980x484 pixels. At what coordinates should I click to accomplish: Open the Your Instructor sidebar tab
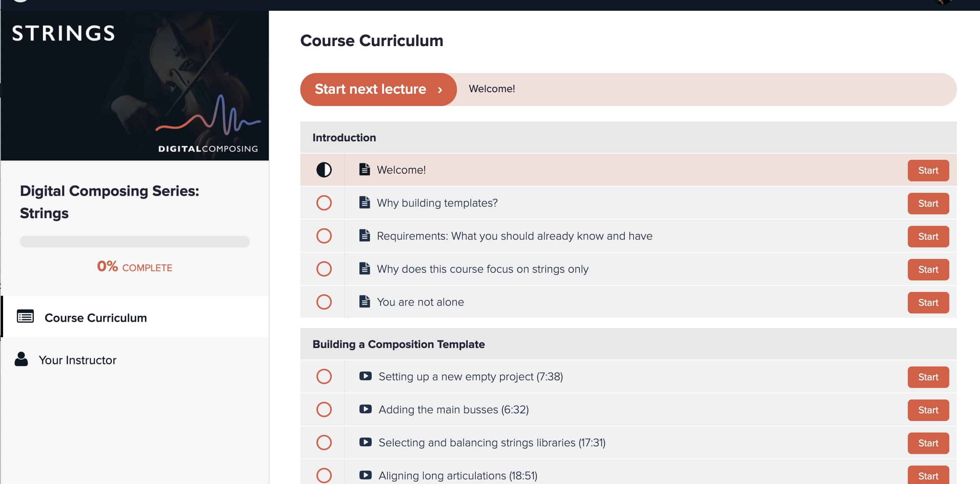tap(135, 360)
